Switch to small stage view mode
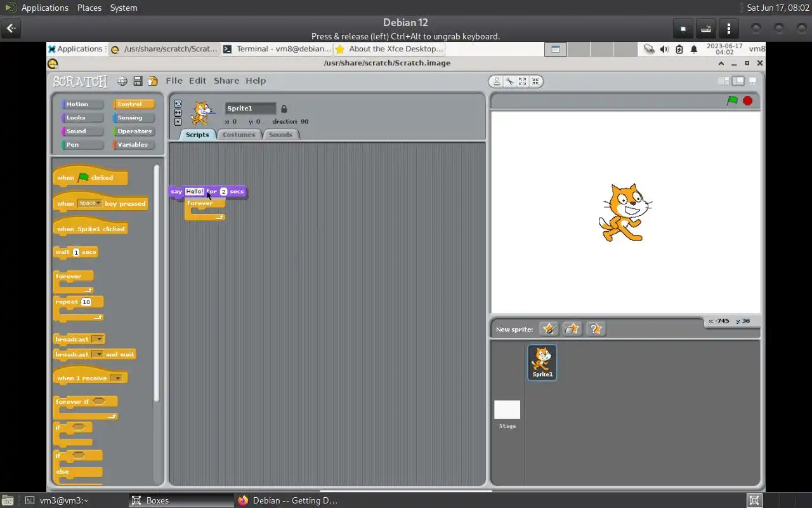 point(723,81)
